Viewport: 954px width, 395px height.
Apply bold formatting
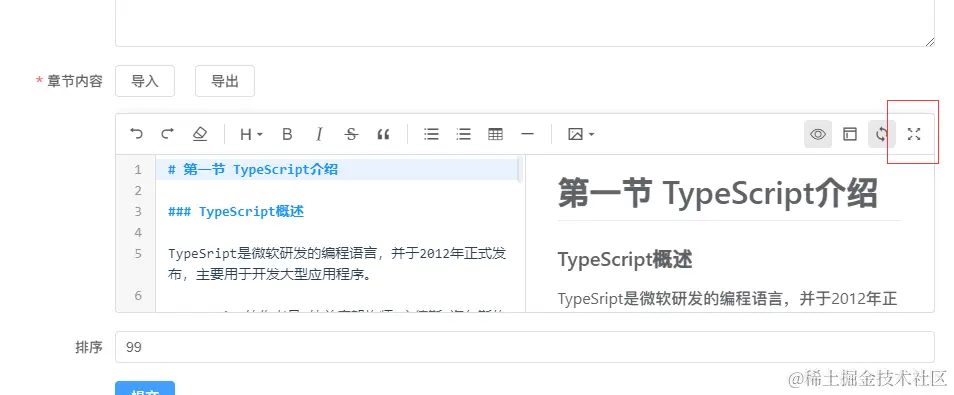tap(287, 135)
